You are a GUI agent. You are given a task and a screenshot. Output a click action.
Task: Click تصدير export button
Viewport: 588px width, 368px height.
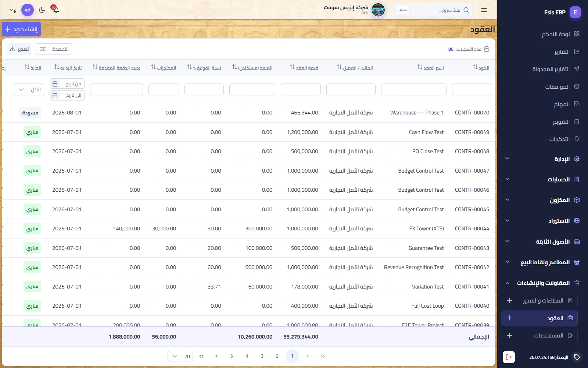point(19,49)
